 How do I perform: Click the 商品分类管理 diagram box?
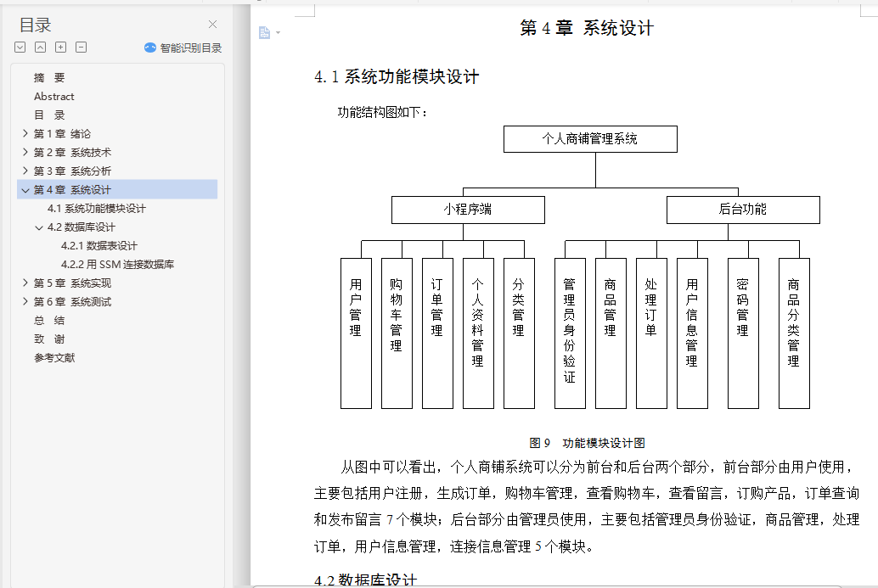(x=794, y=333)
